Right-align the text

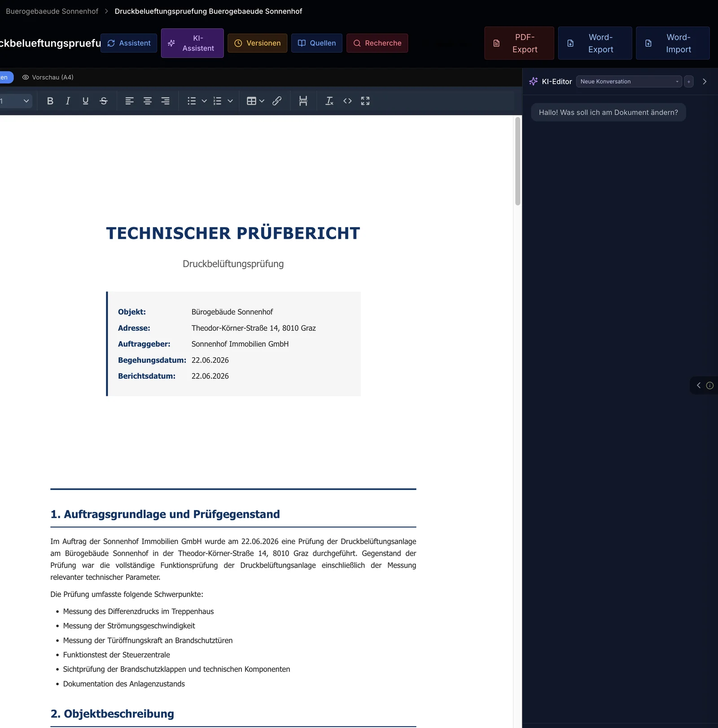click(166, 101)
